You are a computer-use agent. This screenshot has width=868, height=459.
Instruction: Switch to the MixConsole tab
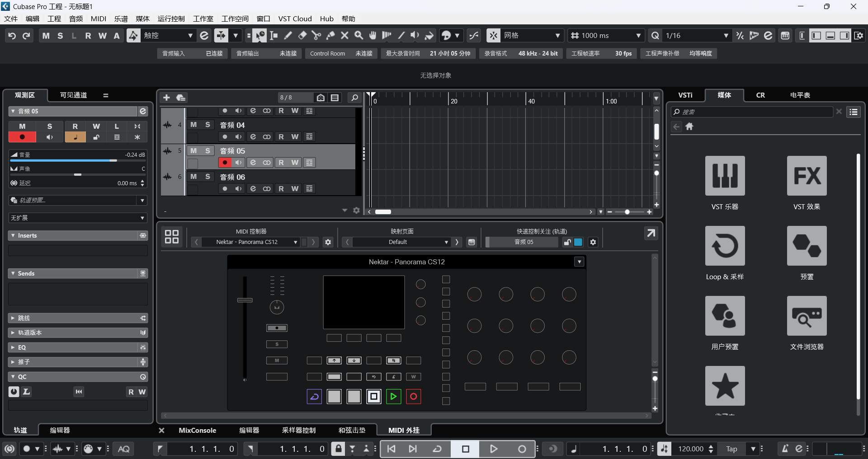[x=197, y=430]
